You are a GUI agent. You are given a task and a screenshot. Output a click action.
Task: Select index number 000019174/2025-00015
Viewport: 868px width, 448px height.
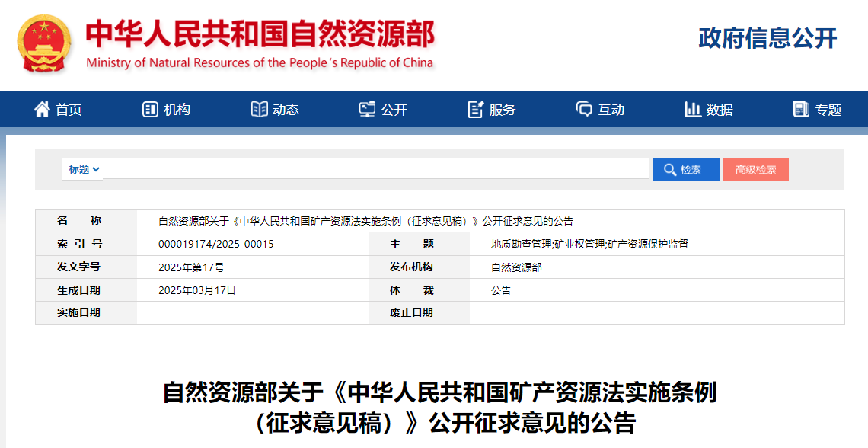coord(216,245)
